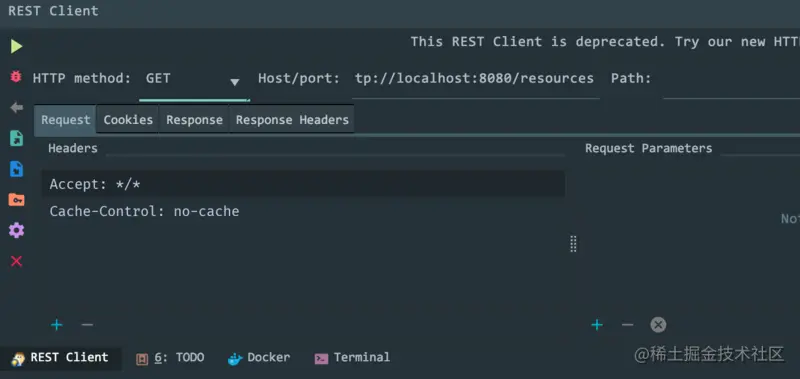
Task: Add a header with the plus icon
Action: (57, 325)
